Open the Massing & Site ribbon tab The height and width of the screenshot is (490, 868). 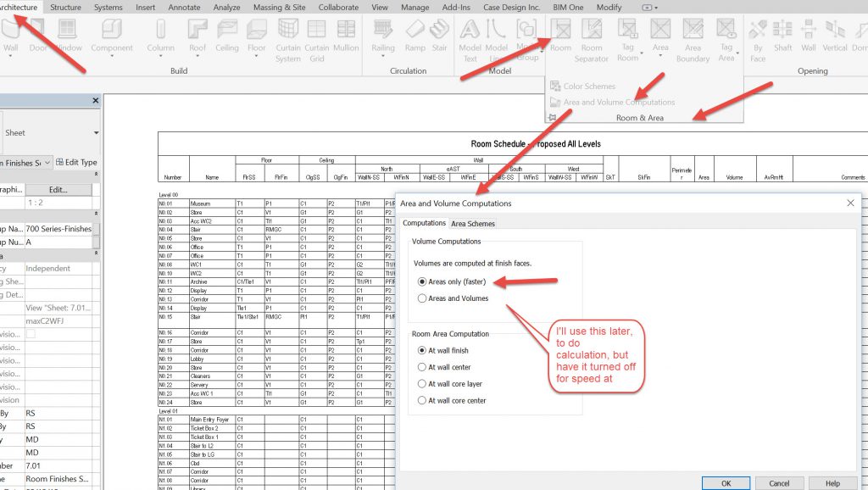[279, 7]
